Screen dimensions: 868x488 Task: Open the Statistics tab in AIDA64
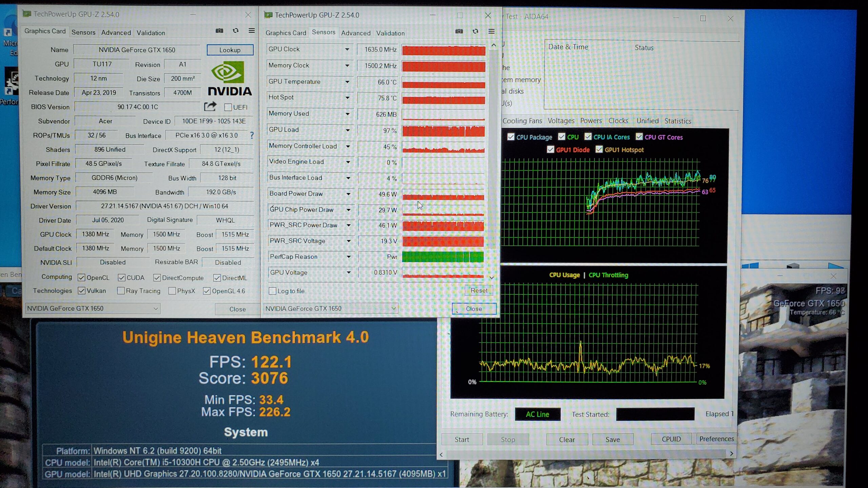677,121
